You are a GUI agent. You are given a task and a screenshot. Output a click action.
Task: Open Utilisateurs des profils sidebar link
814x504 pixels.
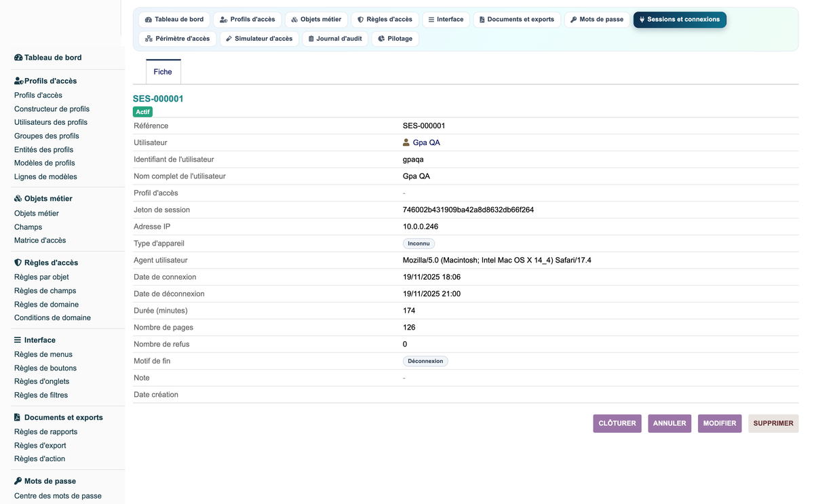[x=51, y=122]
